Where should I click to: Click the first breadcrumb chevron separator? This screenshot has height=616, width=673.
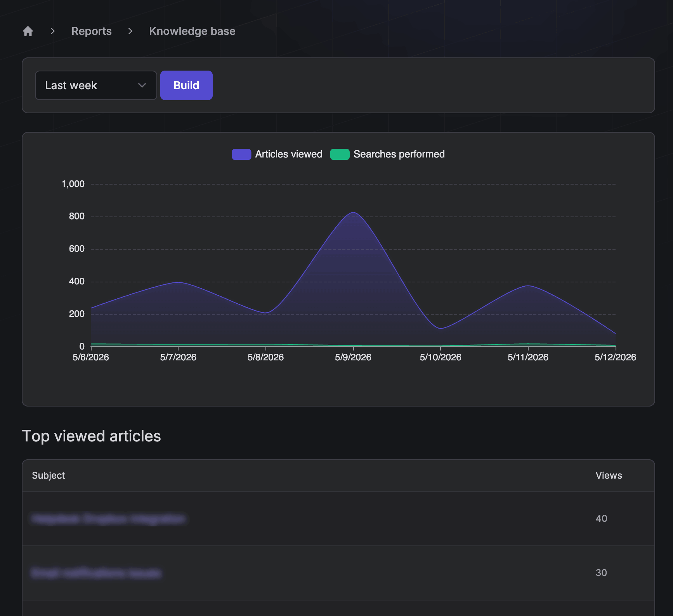point(53,31)
